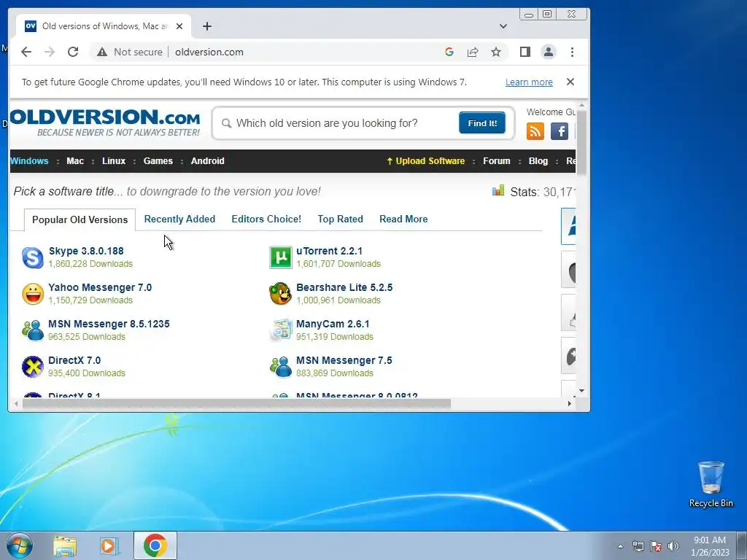Select Mac in navigation bar
This screenshot has height=560, width=747.
75,161
